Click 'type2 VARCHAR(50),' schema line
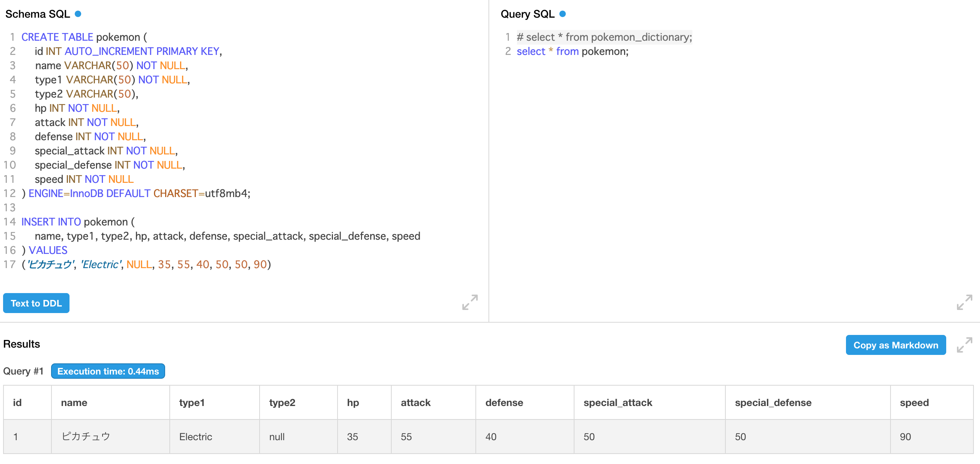 pos(86,94)
